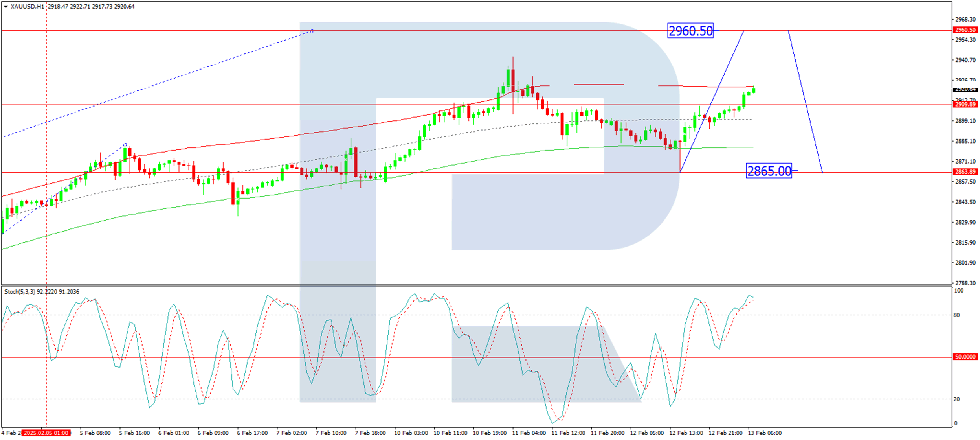This screenshot has height=440, width=980.
Task: Click the red 2960.50 axis price tag
Action: click(x=965, y=30)
